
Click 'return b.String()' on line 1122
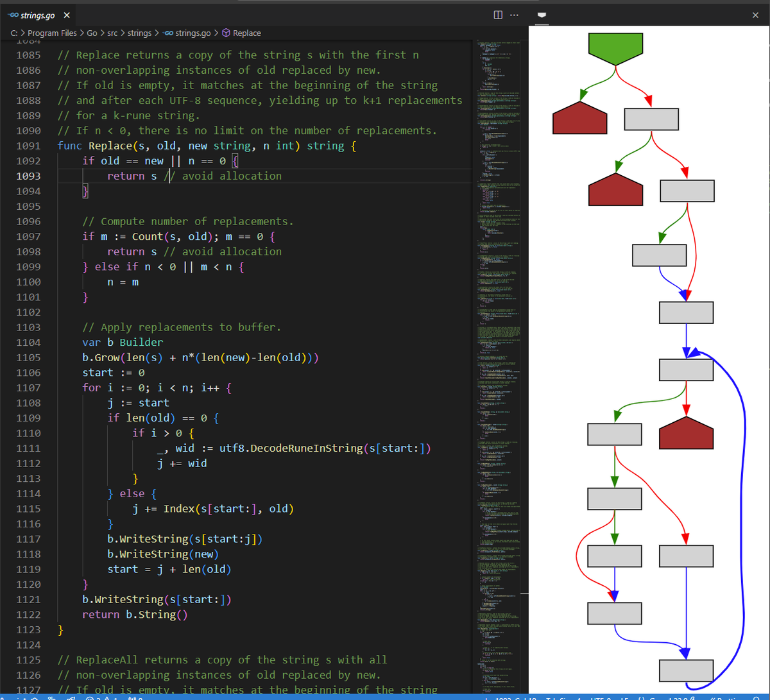[x=135, y=615]
